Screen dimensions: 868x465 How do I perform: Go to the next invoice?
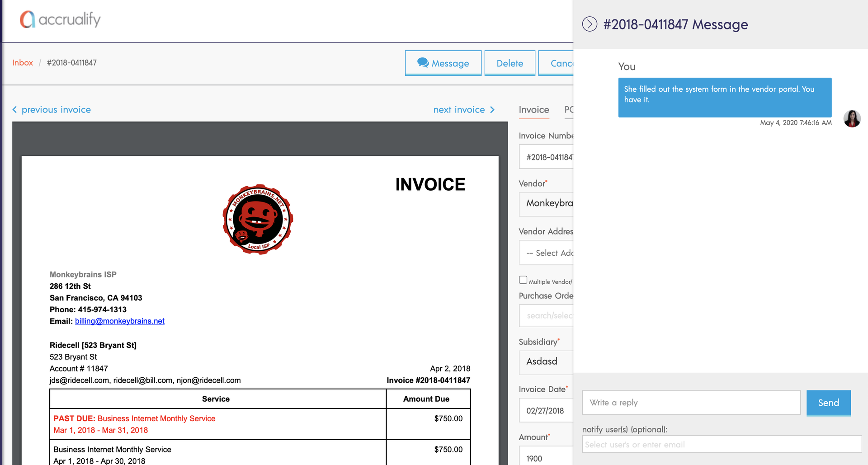tap(459, 110)
